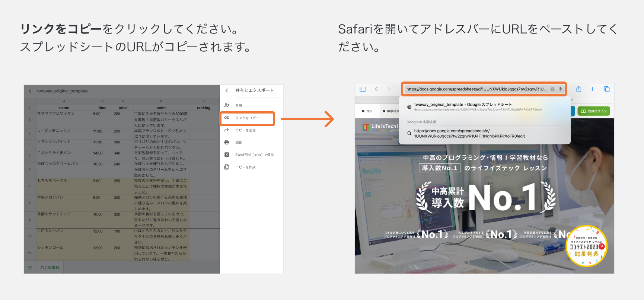The height and width of the screenshot is (300, 644).
Task: Select the time header cell
Action: (102, 108)
